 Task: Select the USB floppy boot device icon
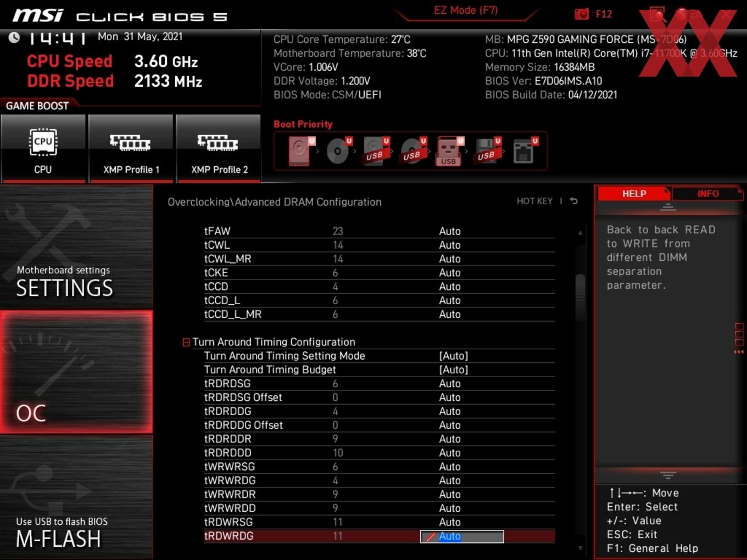[487, 151]
